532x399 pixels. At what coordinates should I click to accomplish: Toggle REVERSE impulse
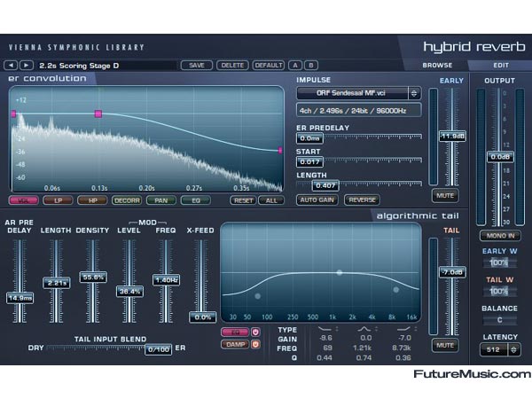[x=362, y=199]
